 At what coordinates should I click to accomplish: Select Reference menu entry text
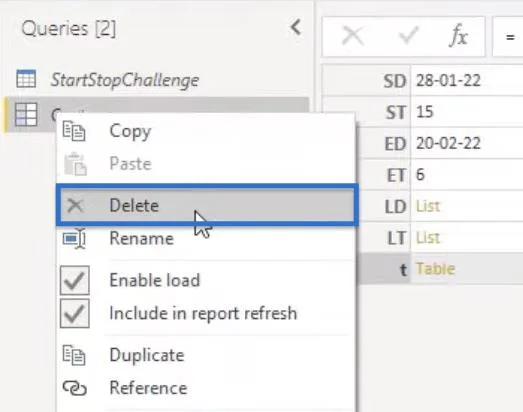tap(148, 388)
